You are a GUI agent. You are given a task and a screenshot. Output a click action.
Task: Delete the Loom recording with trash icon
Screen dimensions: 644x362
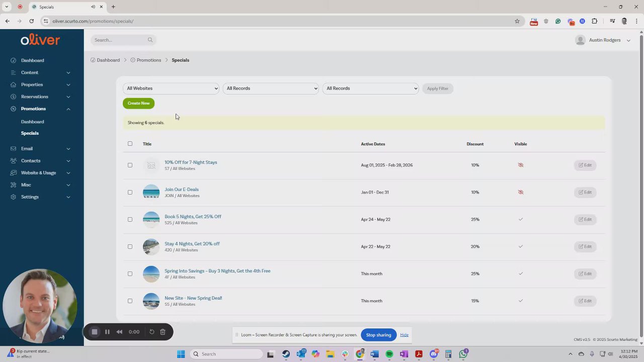tap(163, 332)
